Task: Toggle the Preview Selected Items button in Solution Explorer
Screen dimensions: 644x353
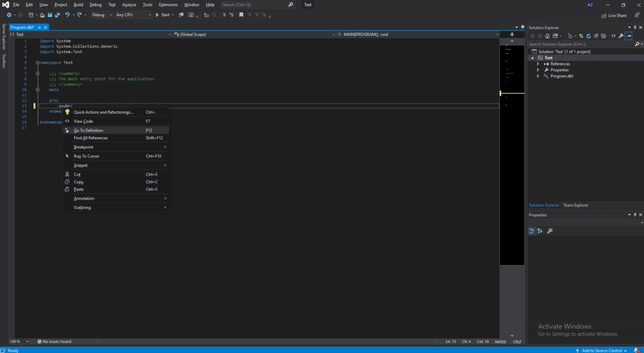Action: point(628,36)
